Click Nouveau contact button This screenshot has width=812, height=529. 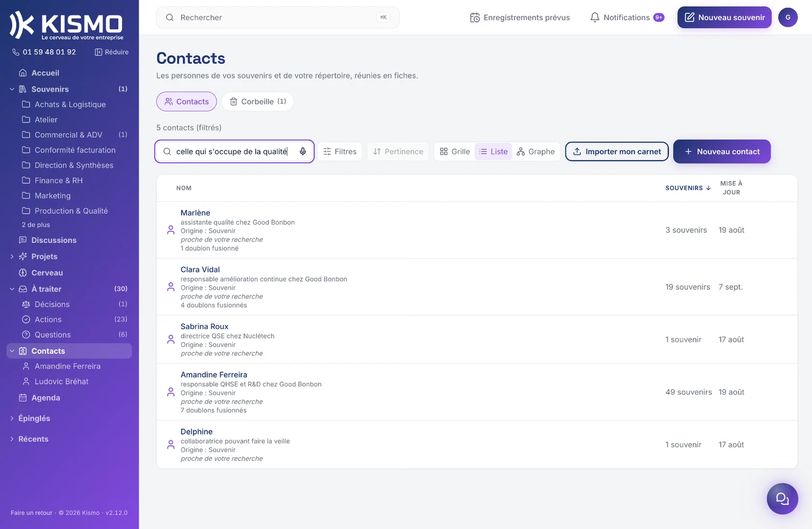click(x=722, y=151)
